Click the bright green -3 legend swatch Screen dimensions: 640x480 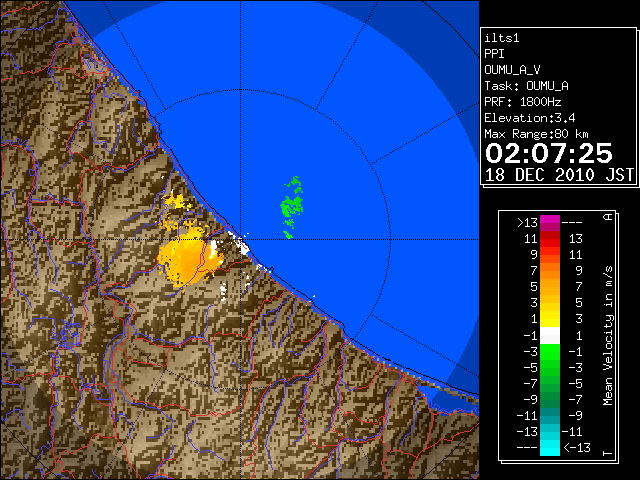point(550,351)
